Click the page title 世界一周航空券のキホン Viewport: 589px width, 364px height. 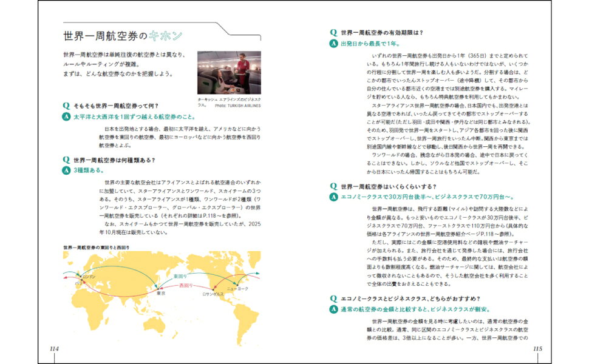point(123,36)
